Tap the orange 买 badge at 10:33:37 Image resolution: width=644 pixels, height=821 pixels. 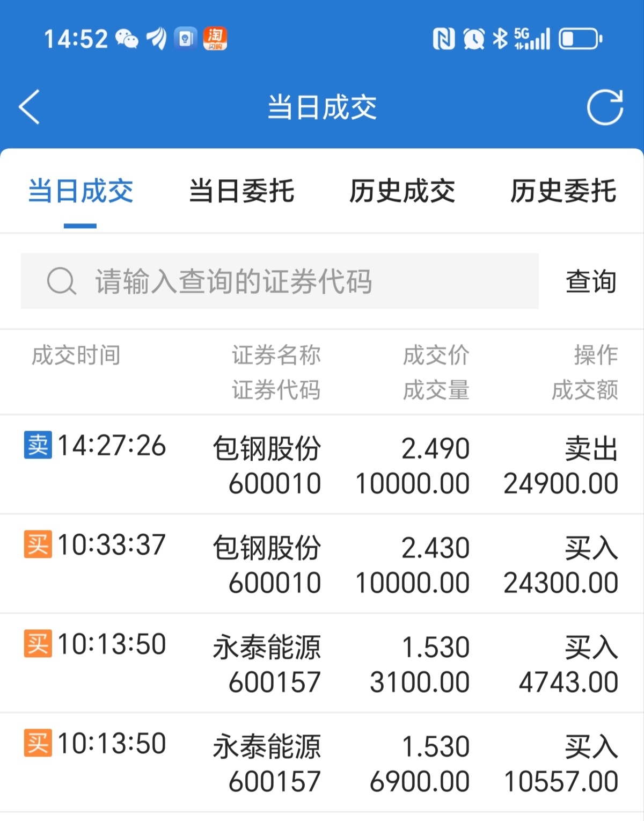point(38,544)
